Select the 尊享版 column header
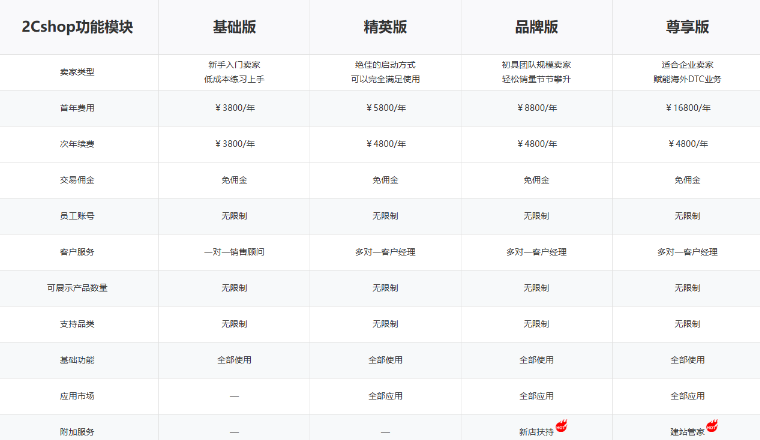 coord(687,27)
